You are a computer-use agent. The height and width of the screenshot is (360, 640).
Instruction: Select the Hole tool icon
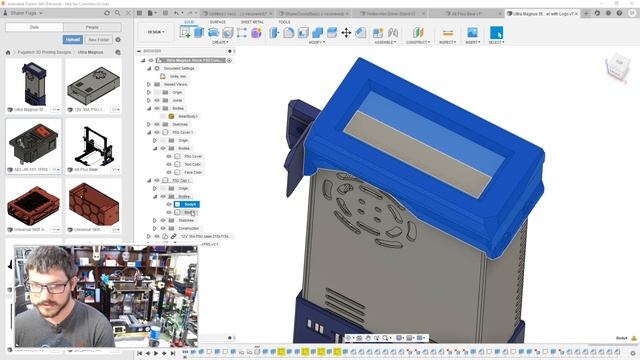[x=227, y=33]
